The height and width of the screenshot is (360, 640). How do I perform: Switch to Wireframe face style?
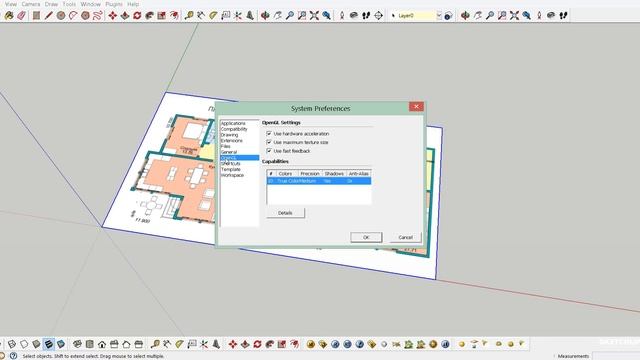pos(12,344)
